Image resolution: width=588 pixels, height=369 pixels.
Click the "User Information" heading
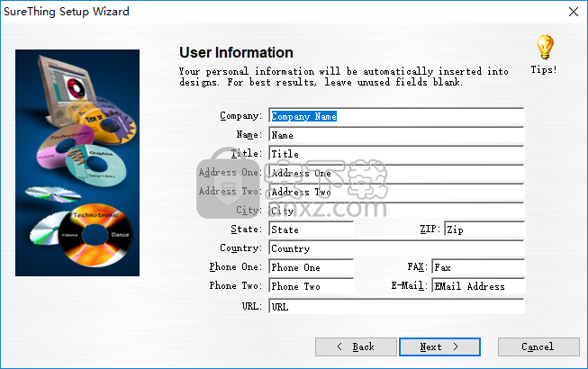point(236,52)
